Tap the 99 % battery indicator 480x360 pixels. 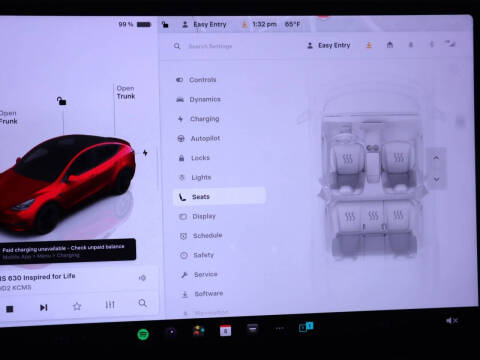pyautogui.click(x=135, y=24)
